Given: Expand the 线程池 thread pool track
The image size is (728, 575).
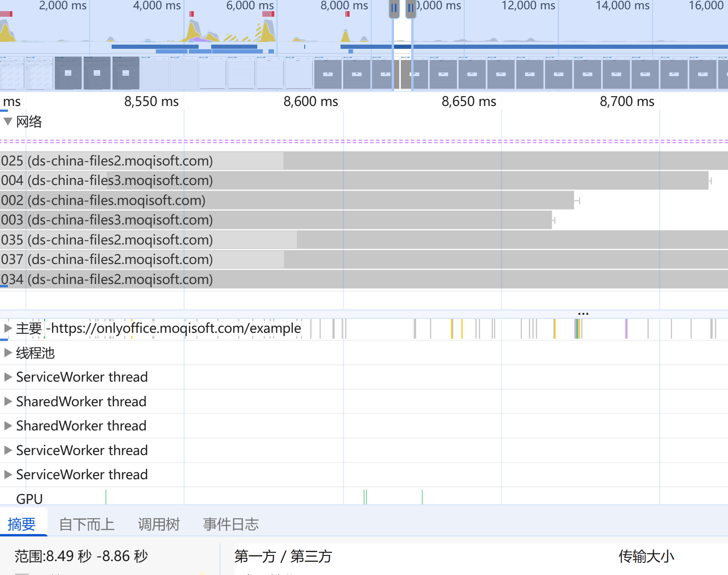Looking at the screenshot, I should point(7,353).
